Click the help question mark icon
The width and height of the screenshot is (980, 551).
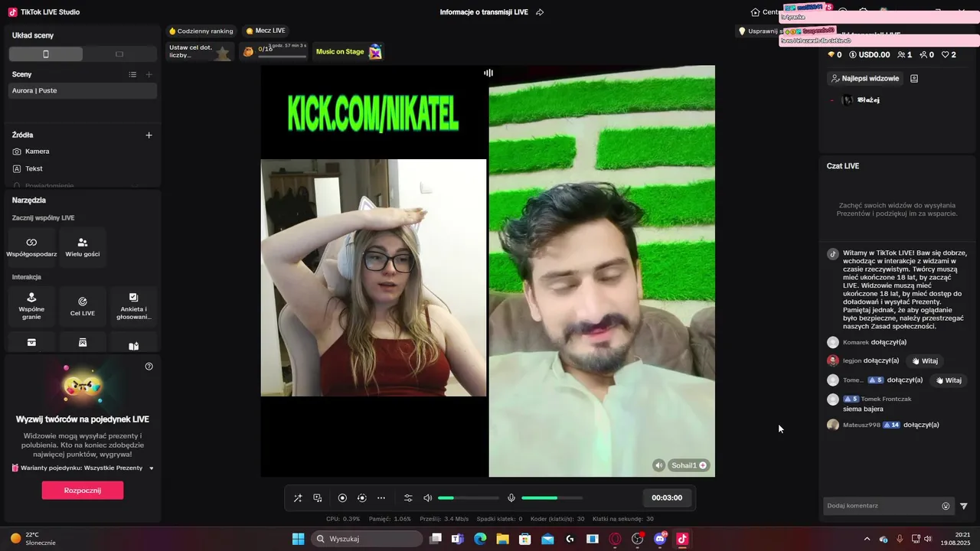149,367
